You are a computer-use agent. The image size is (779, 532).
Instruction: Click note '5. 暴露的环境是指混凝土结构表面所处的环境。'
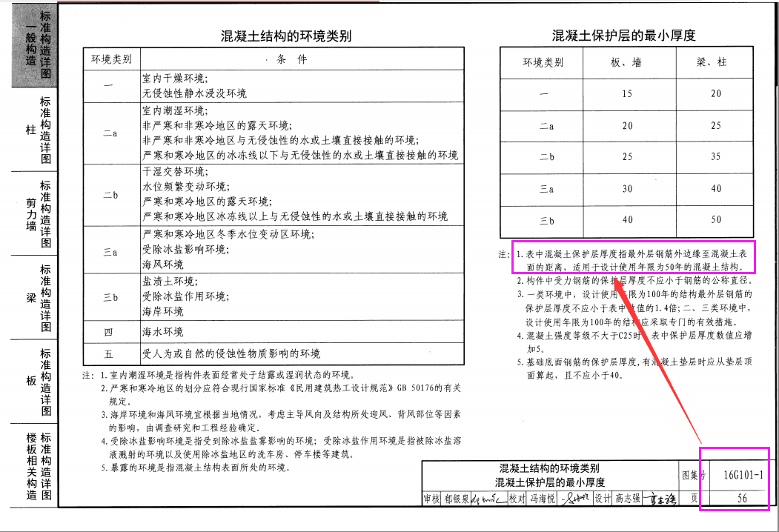point(196,468)
